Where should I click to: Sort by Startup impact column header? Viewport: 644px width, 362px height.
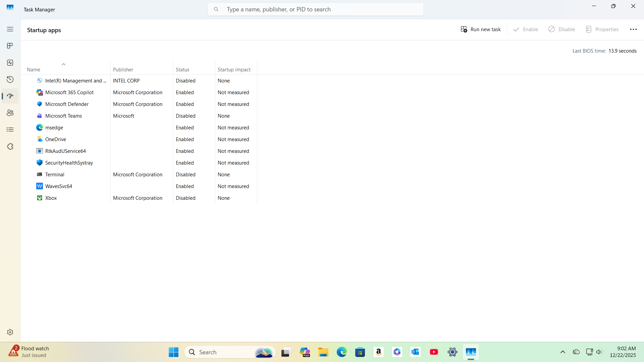click(x=234, y=69)
